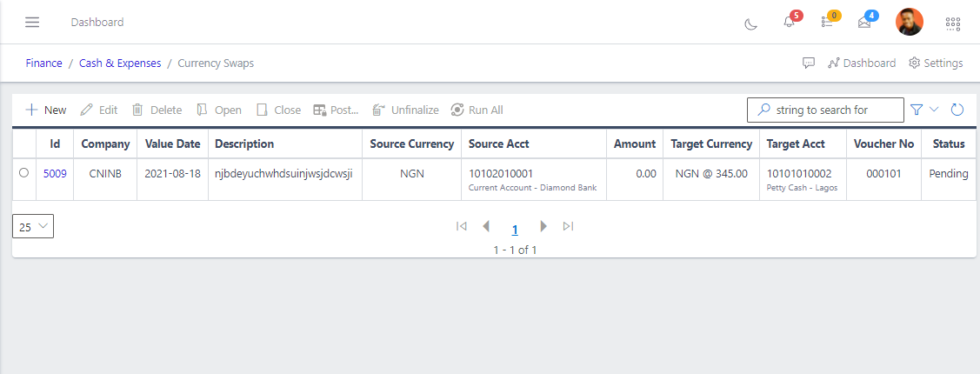Screen dimensions: 980x374
Task: Sort by the Status column header
Action: click(x=949, y=144)
